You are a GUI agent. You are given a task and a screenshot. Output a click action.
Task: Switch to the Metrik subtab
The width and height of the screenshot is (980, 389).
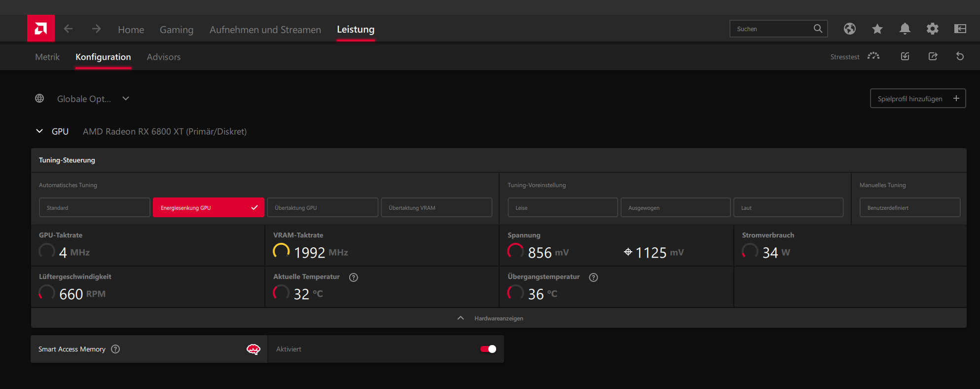coord(47,57)
